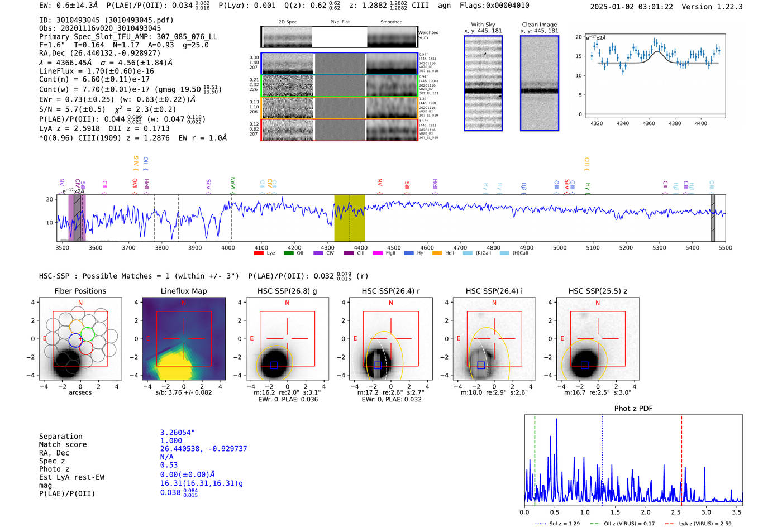Click the red fiber circle in Fiber Positions
782x532 pixels.
pos(86,348)
